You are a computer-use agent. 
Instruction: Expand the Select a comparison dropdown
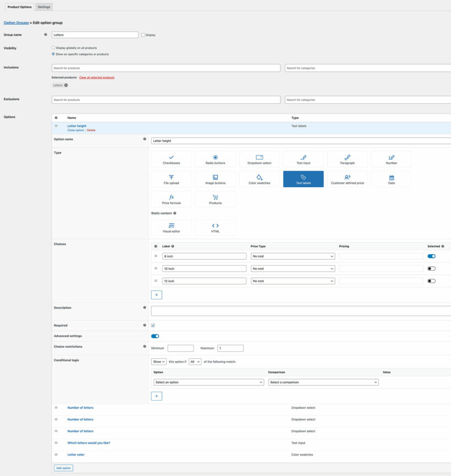click(323, 382)
